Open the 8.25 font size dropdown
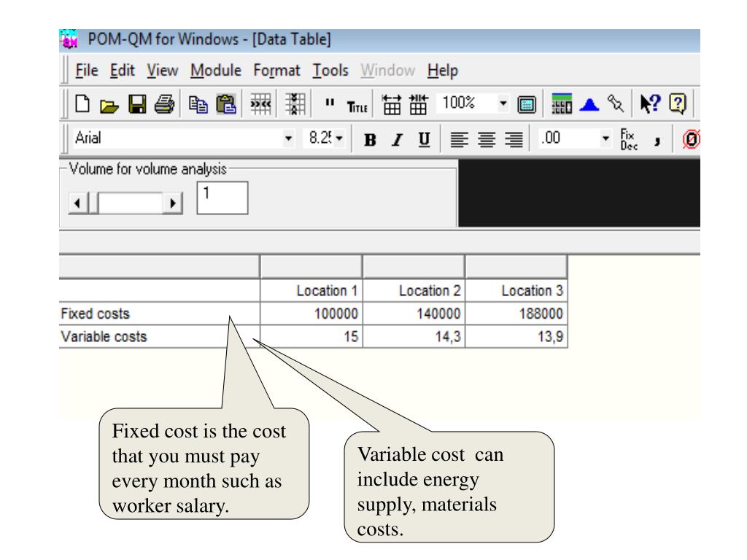 click(x=339, y=139)
